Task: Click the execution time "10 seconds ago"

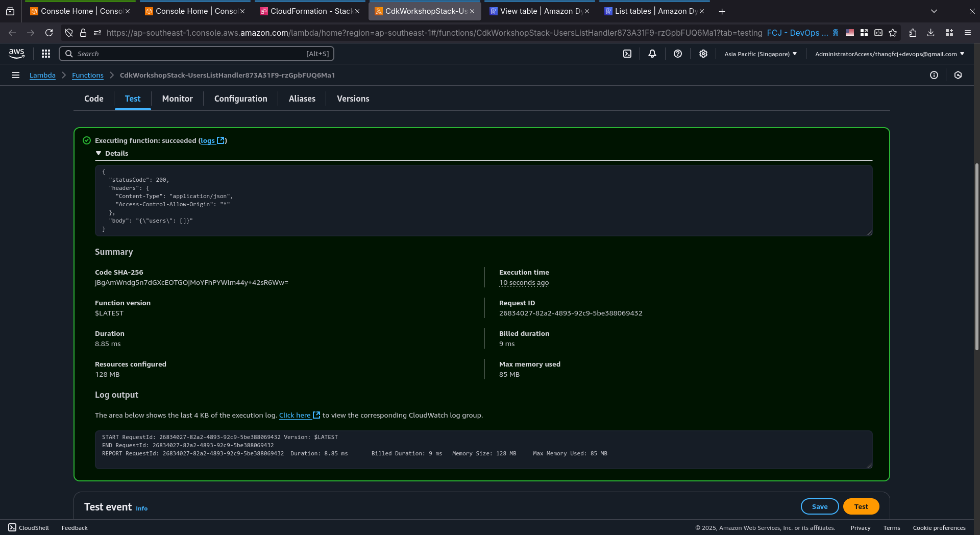Action: [x=524, y=282]
